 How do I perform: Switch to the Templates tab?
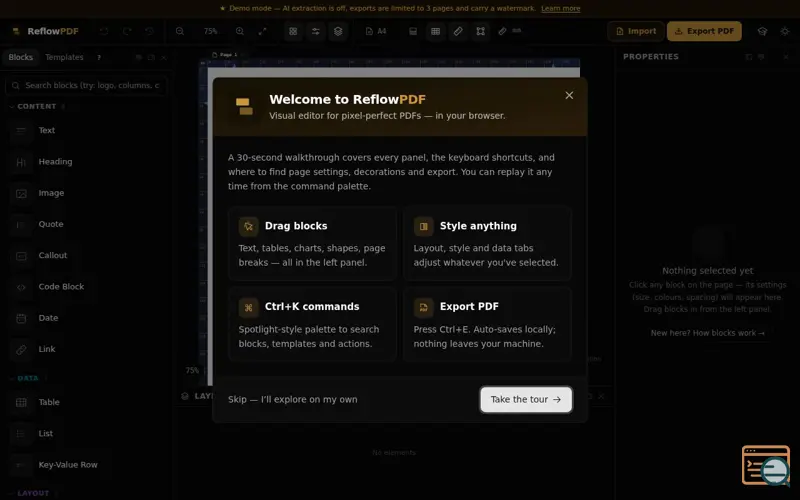click(x=64, y=57)
